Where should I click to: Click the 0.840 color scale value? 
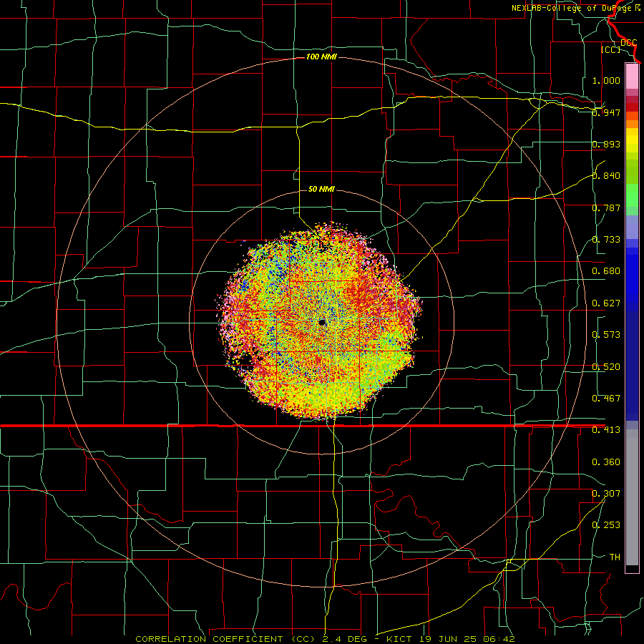(606, 176)
